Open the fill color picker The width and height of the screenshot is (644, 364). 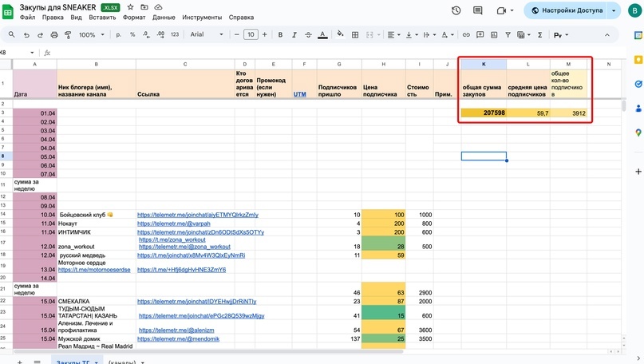pyautogui.click(x=340, y=34)
